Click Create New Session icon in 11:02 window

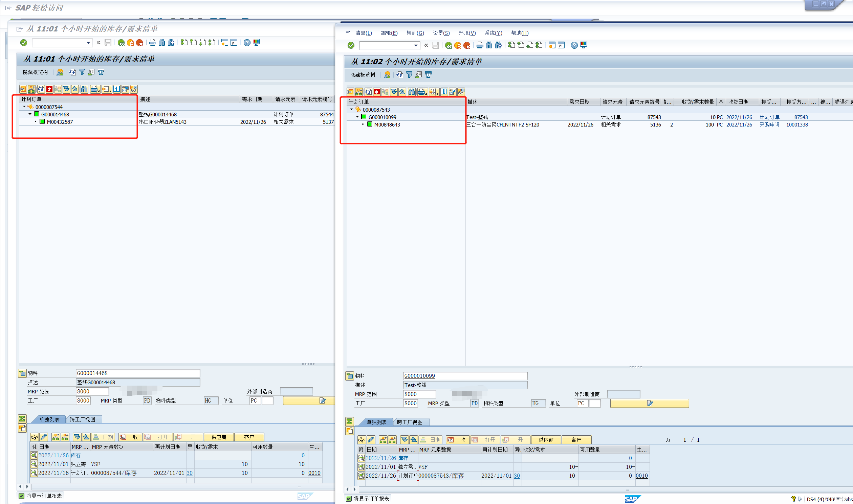pyautogui.click(x=552, y=45)
